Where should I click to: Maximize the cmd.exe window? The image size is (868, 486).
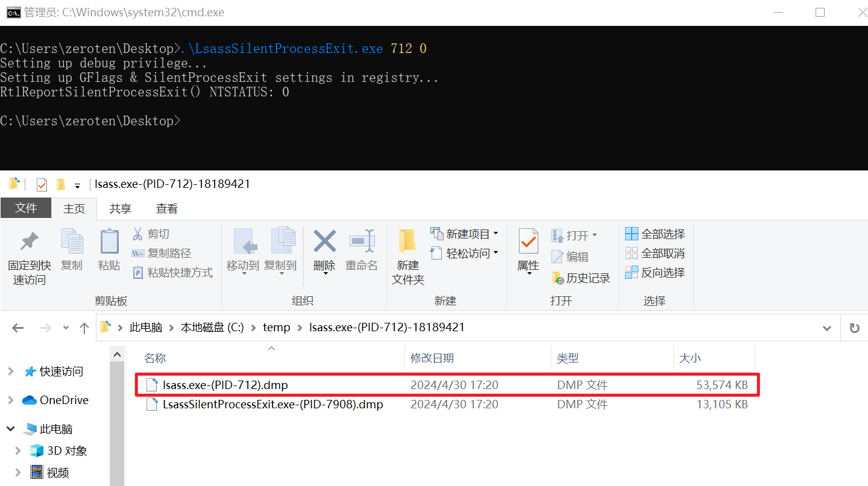click(x=820, y=12)
